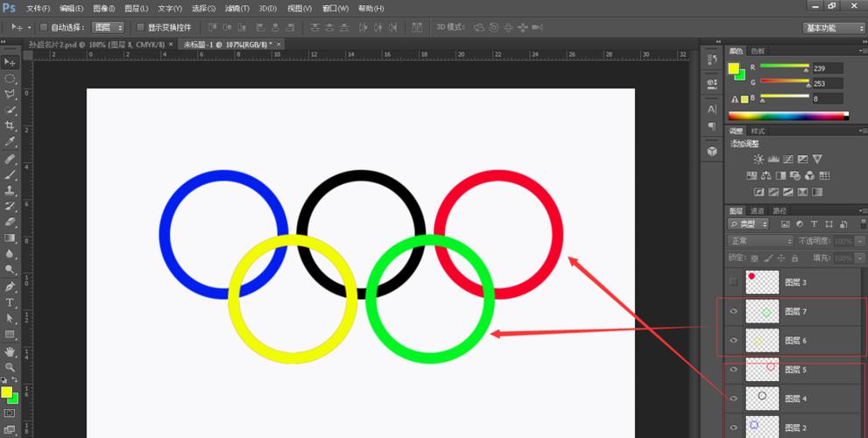Switch to the 色板 tab

click(758, 51)
